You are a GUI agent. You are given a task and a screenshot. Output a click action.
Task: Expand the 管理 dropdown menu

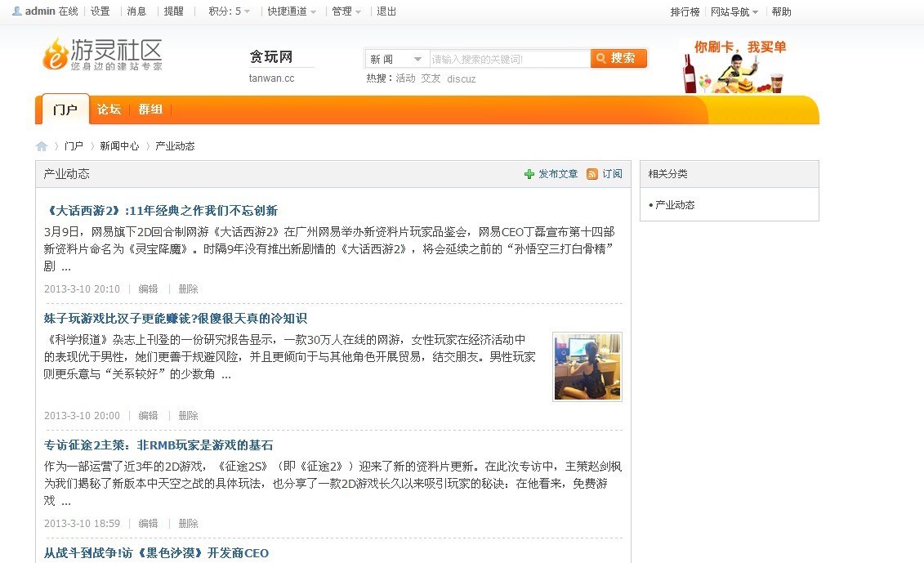pos(346,11)
